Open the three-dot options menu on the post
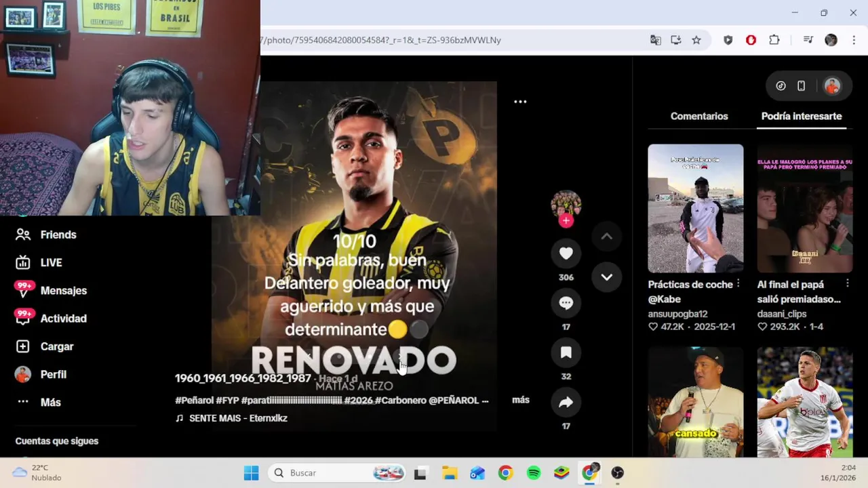 point(520,102)
